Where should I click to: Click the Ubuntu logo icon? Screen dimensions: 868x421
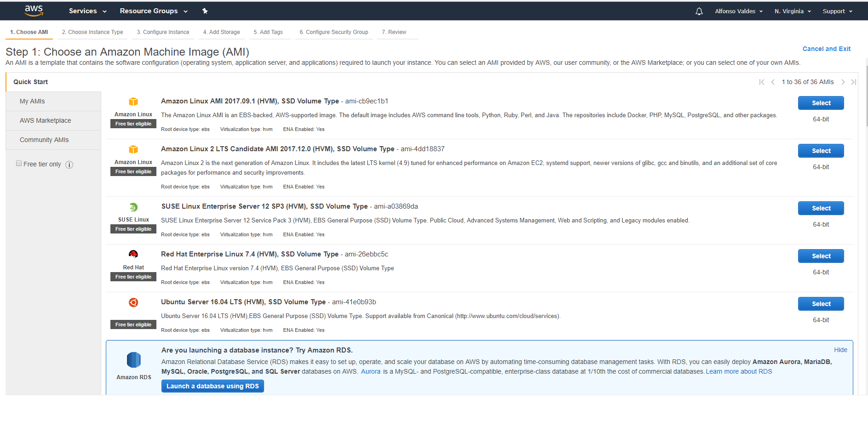(x=133, y=302)
